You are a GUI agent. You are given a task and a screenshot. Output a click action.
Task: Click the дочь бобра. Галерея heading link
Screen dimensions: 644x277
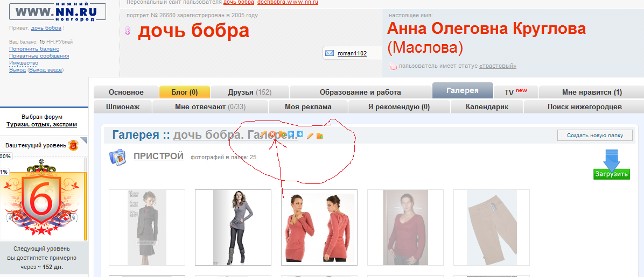tap(235, 135)
